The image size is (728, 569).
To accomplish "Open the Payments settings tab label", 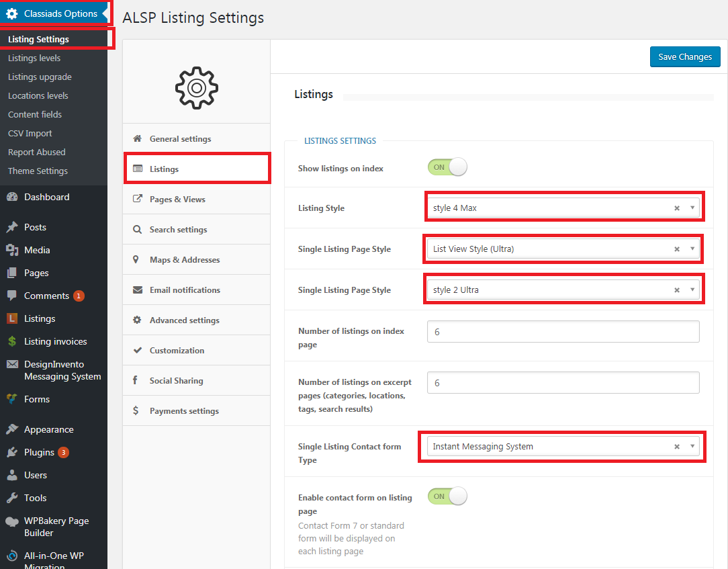I will [184, 410].
